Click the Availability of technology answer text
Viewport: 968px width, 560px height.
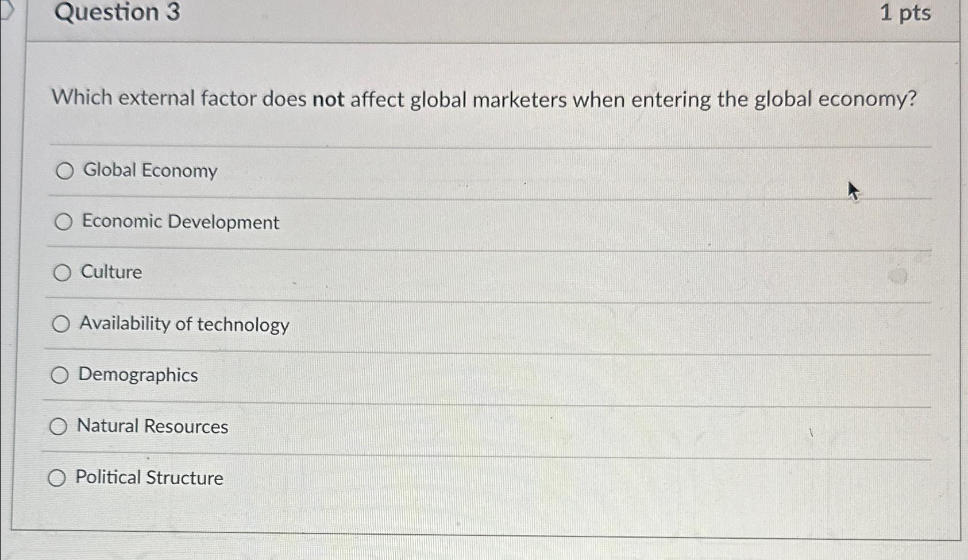click(x=184, y=325)
